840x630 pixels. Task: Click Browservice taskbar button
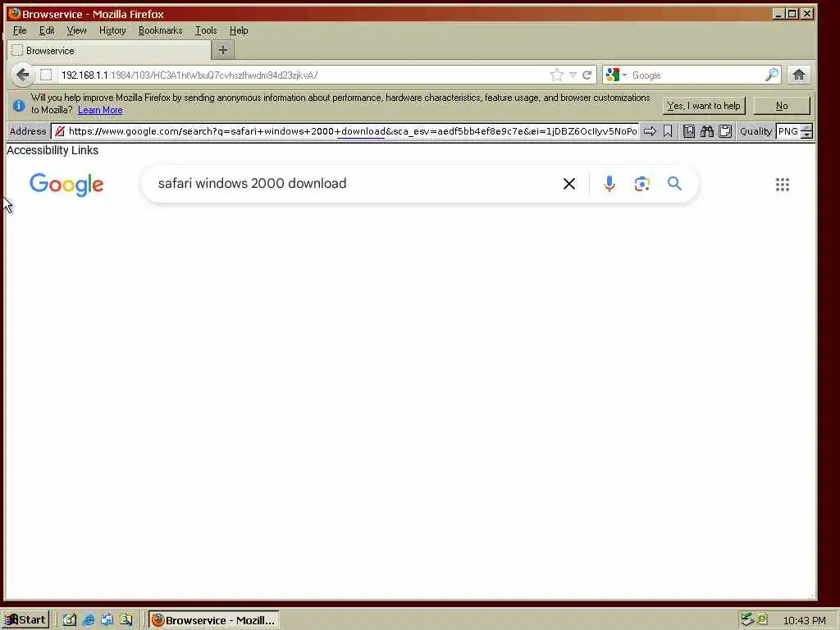(x=214, y=620)
